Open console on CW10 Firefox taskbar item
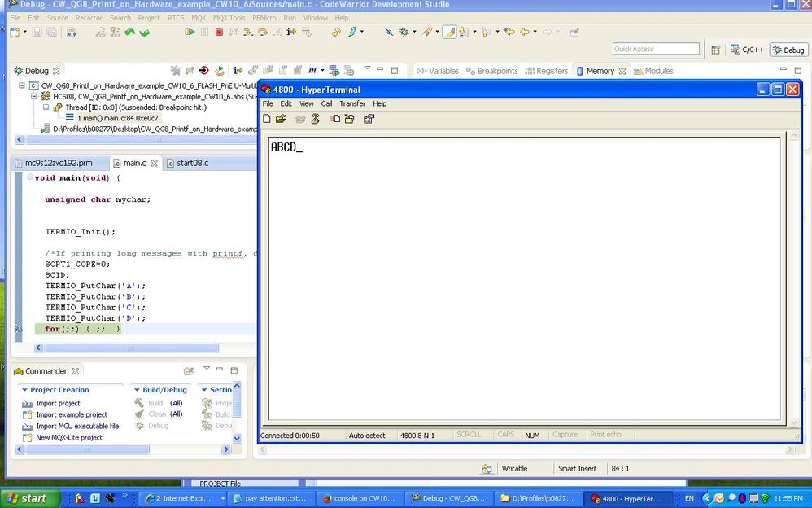 point(359,499)
